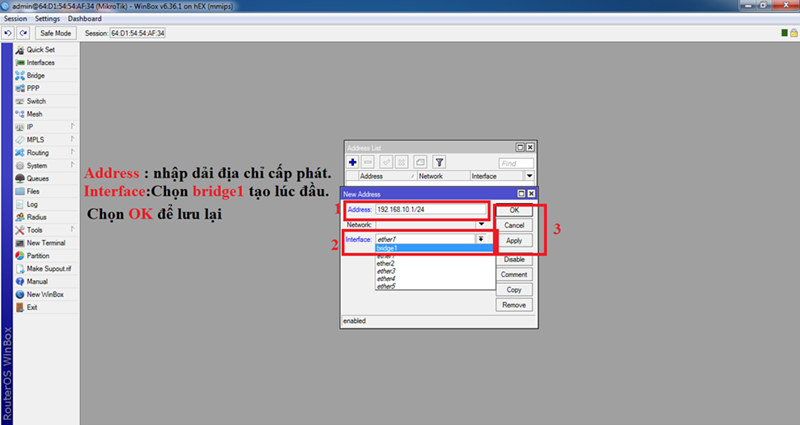The image size is (800, 425).
Task: Open the Bridge sidebar item
Action: click(x=36, y=75)
